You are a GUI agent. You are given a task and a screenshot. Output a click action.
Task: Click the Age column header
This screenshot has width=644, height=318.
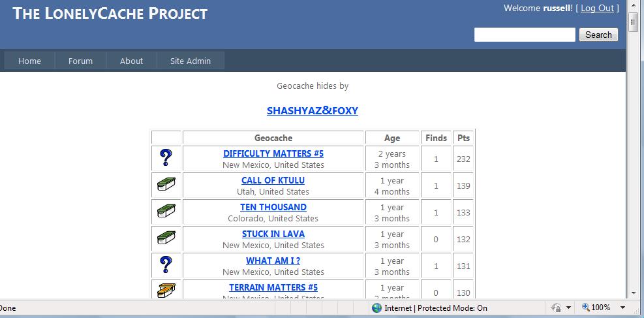(x=392, y=138)
